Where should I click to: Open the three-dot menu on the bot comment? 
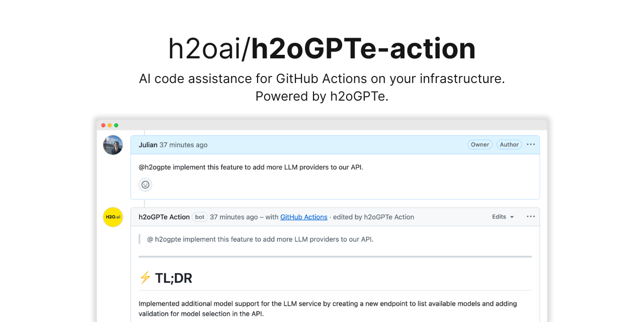pyautogui.click(x=531, y=217)
